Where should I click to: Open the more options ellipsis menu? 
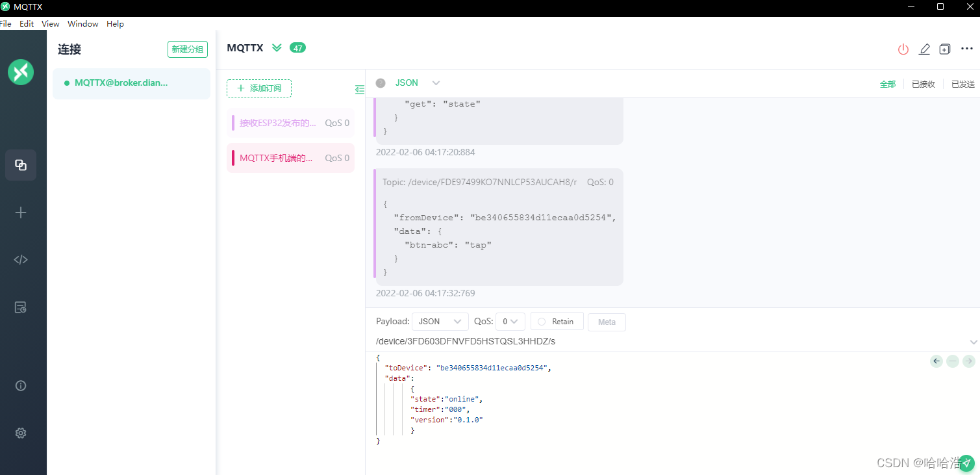pyautogui.click(x=967, y=49)
